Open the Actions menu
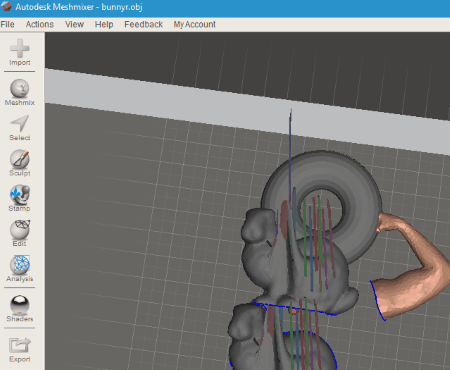450x370 pixels. 40,24
